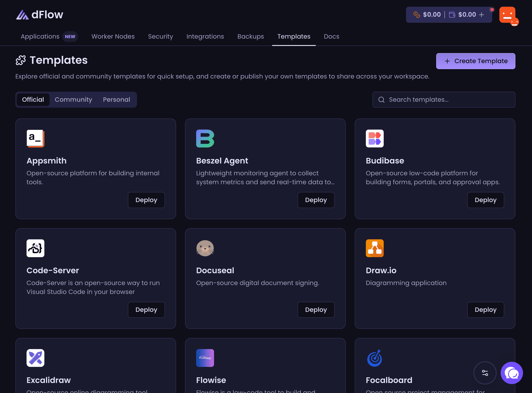Deploy the Docuseal template
This screenshot has width=532, height=393.
point(316,310)
